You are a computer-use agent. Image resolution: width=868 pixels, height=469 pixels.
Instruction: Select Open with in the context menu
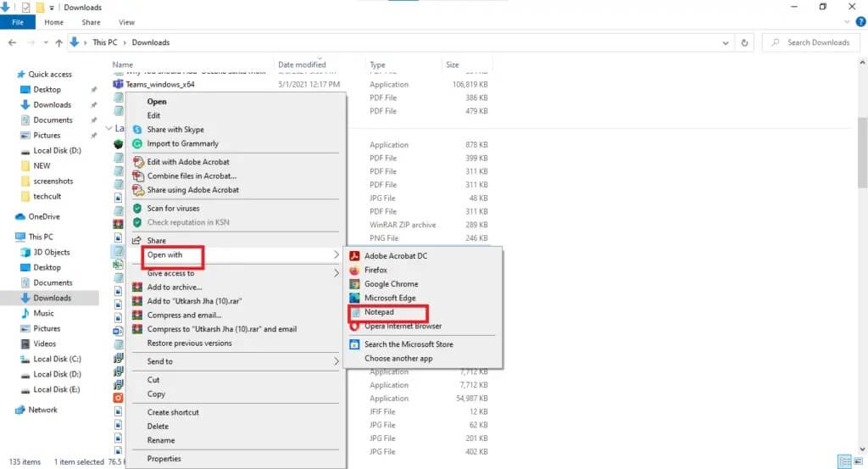pyautogui.click(x=236, y=254)
